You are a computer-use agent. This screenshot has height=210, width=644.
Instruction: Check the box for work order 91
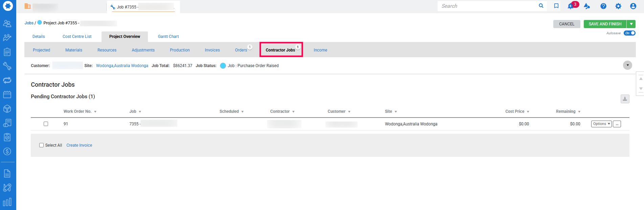point(46,124)
